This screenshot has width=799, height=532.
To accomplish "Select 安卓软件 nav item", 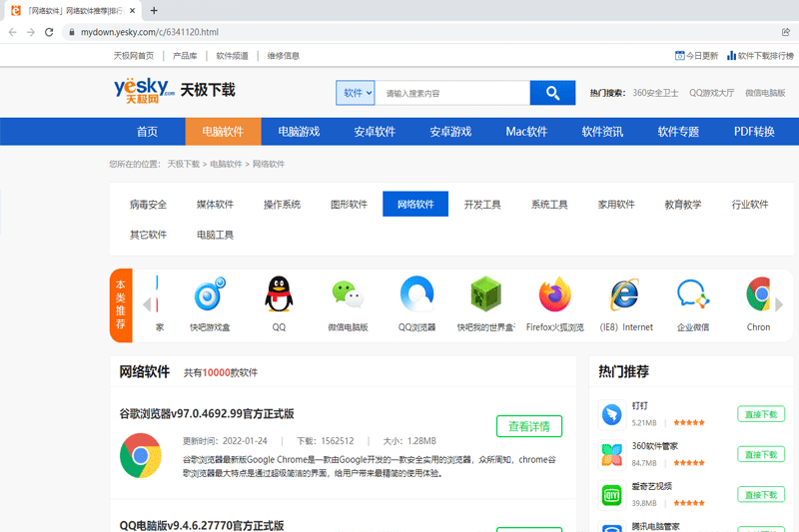I will pyautogui.click(x=375, y=132).
